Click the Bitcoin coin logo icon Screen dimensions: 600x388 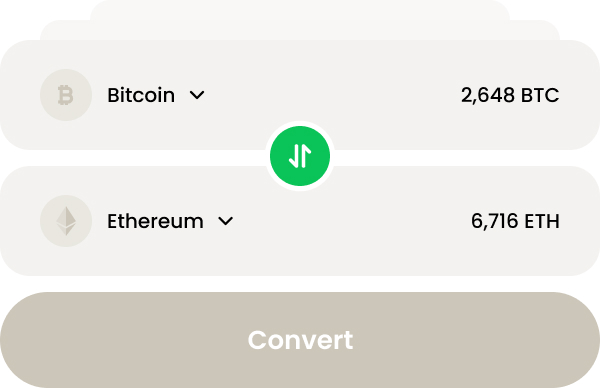tap(66, 95)
